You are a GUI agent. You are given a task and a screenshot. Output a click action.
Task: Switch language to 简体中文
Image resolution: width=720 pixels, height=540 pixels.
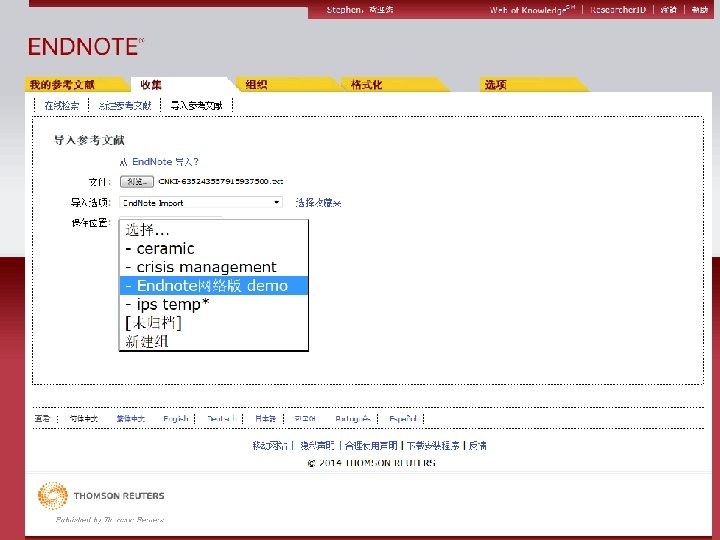point(84,419)
